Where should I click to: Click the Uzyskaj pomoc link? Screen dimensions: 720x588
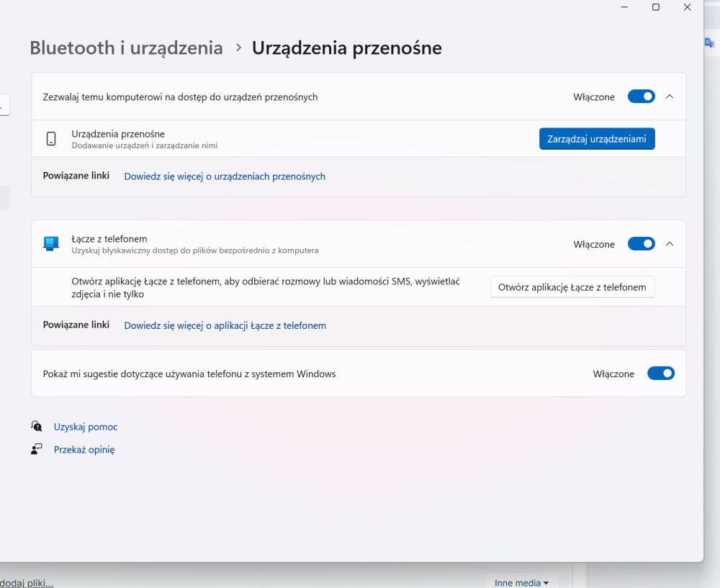pos(86,426)
